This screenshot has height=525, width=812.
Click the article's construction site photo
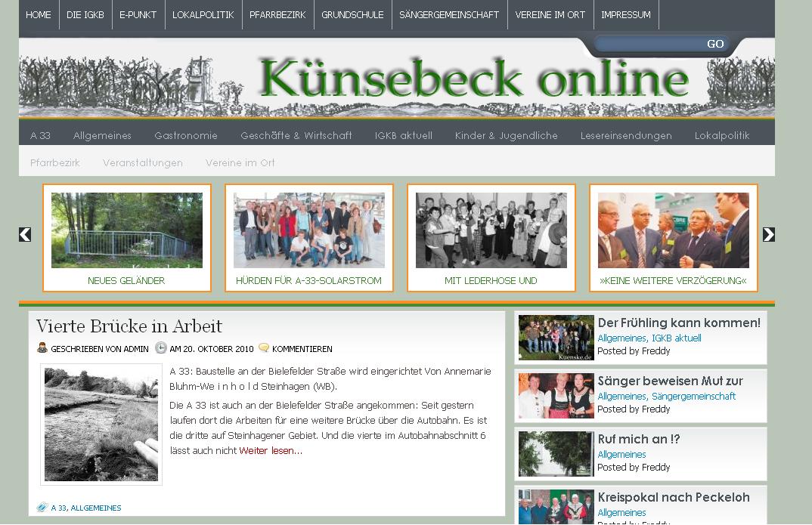click(x=101, y=424)
